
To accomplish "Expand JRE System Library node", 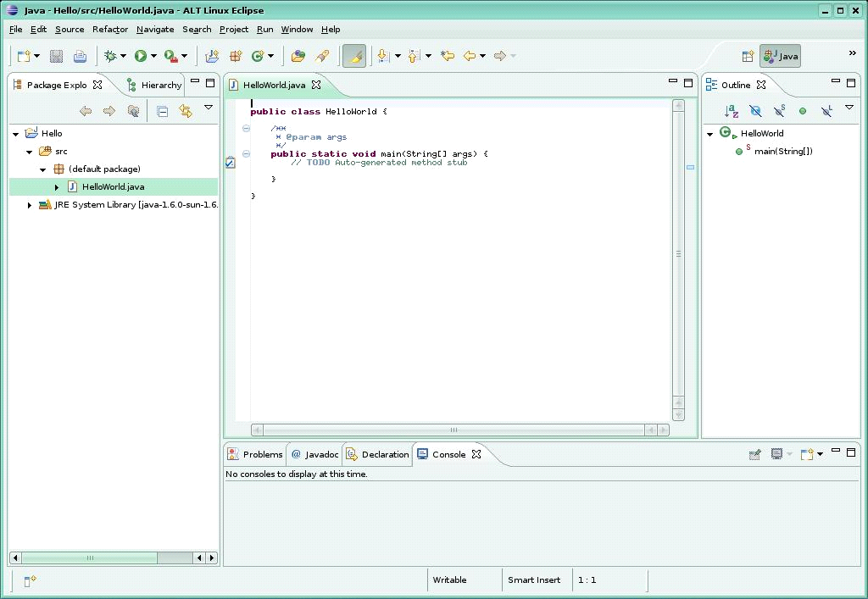I will coord(30,205).
